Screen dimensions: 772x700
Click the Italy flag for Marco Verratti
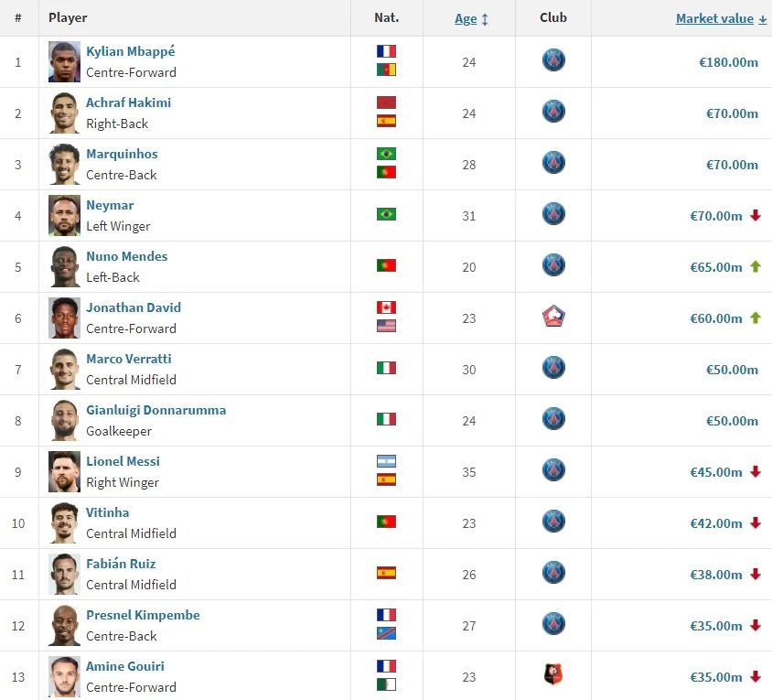coord(386,368)
